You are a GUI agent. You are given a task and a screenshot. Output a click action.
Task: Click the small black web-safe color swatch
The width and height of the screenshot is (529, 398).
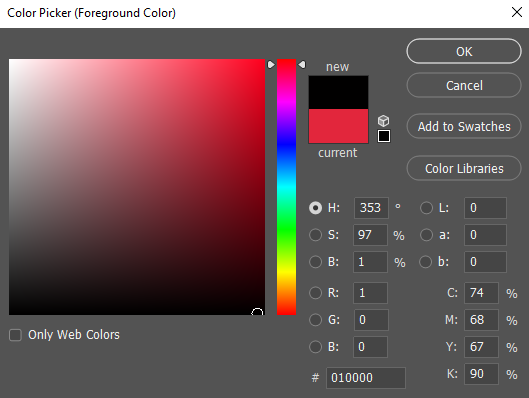click(384, 136)
